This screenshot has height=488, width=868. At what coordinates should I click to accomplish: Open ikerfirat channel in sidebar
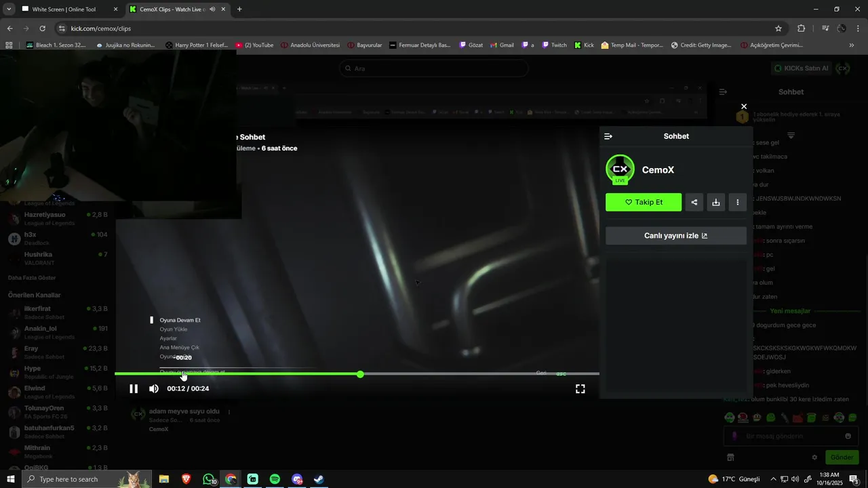(x=58, y=312)
